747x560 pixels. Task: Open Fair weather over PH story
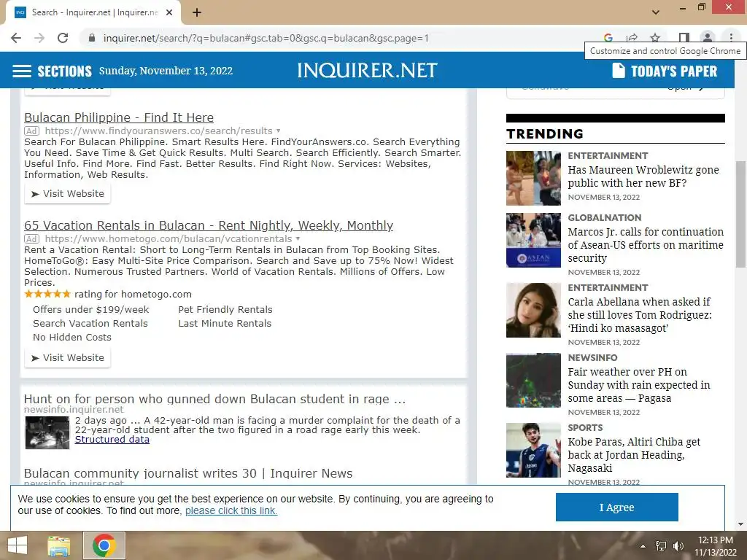(639, 385)
